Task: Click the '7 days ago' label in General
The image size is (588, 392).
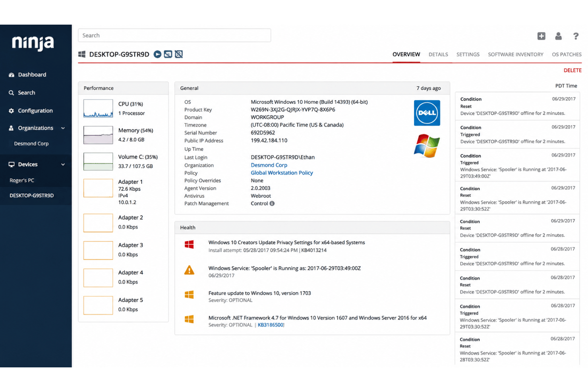Action: (x=428, y=88)
